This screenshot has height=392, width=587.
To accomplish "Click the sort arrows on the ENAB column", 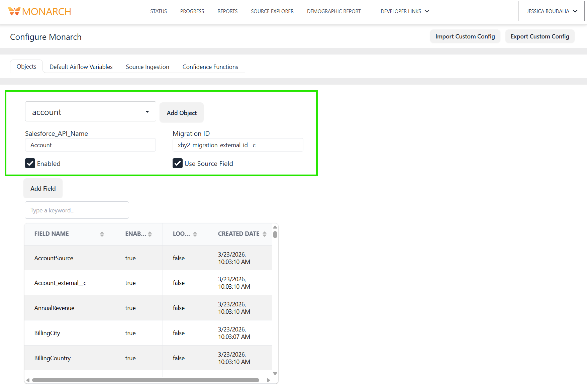I will 149,234.
